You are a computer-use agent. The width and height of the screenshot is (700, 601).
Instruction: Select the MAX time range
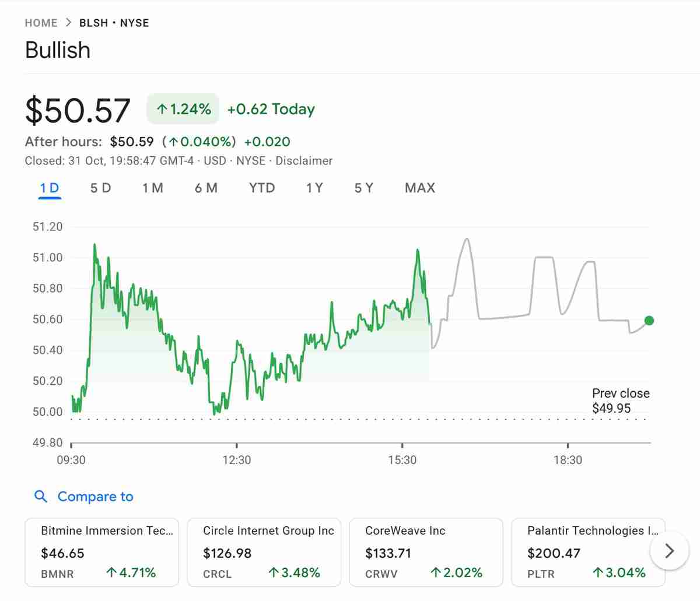pos(419,188)
